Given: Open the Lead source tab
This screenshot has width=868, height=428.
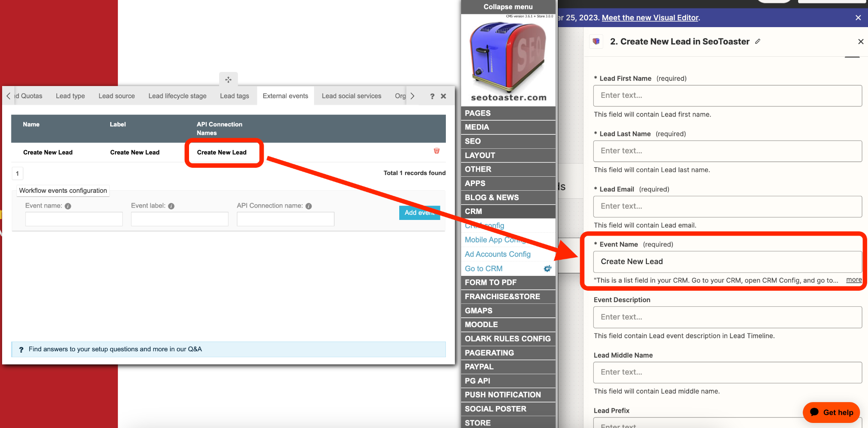Looking at the screenshot, I should 117,96.
